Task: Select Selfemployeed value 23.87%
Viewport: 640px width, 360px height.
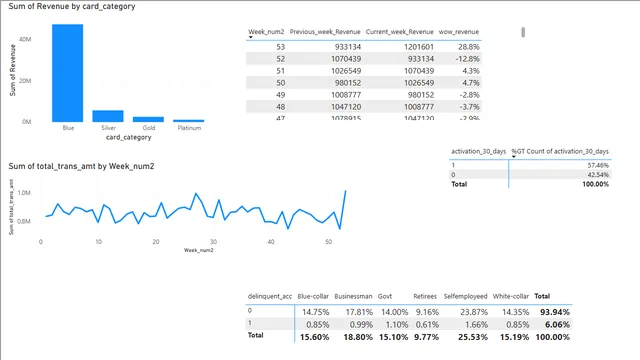Action: pos(474,312)
